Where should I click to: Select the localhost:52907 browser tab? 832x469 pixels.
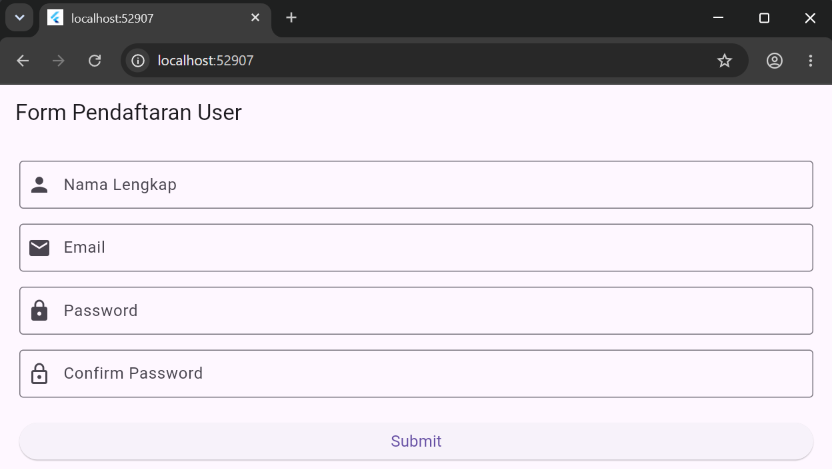pos(155,19)
